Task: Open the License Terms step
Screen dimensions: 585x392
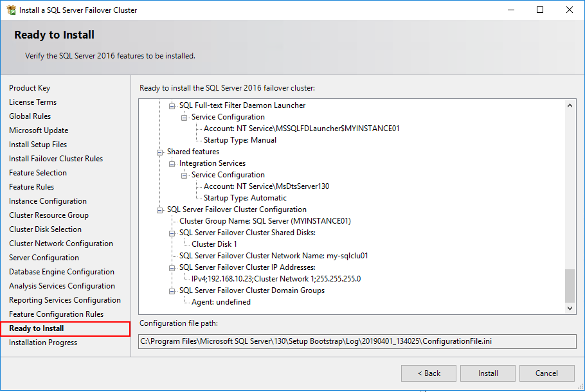Action: tap(33, 102)
